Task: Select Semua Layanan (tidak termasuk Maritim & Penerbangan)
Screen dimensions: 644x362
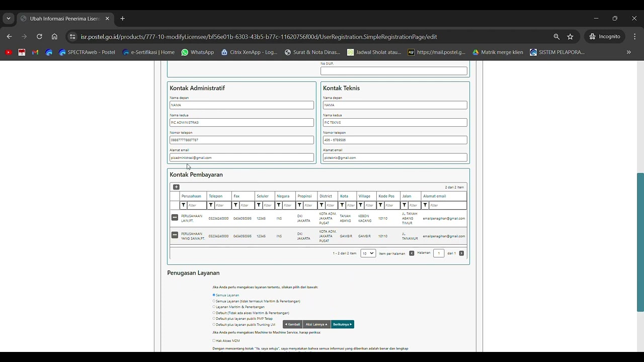Action: click(x=214, y=301)
